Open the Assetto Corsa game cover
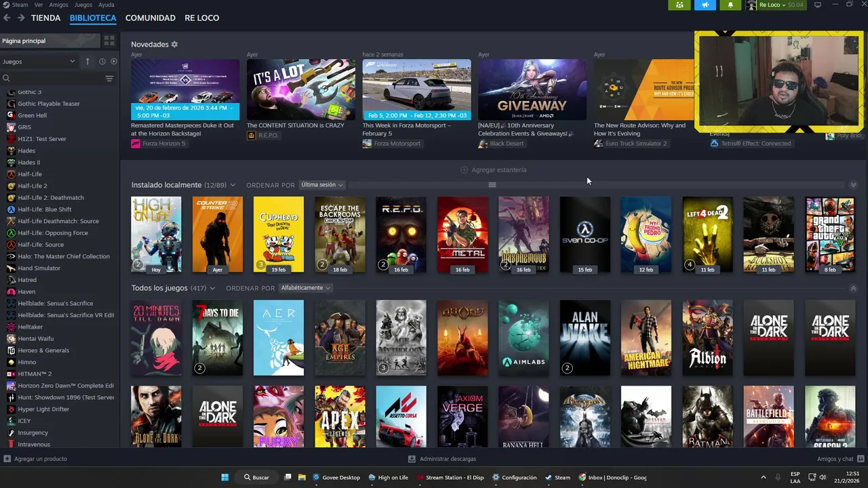868x488 pixels. [x=401, y=417]
